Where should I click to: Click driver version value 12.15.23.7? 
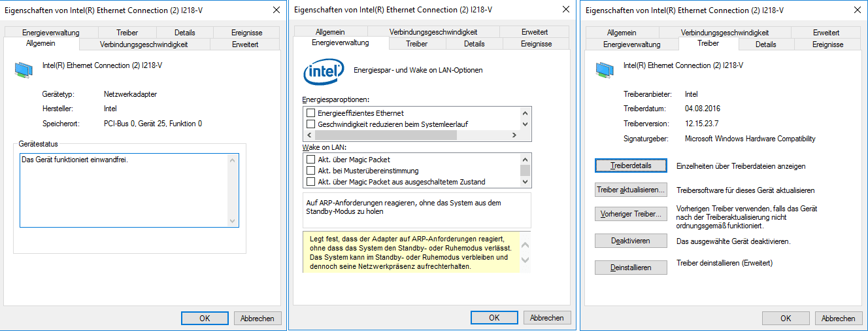705,124
